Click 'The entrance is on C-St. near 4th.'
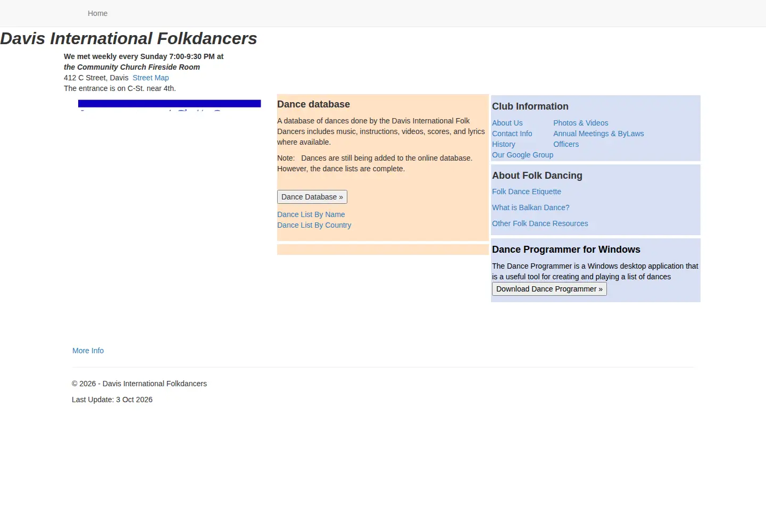The width and height of the screenshot is (766, 532). 120,88
